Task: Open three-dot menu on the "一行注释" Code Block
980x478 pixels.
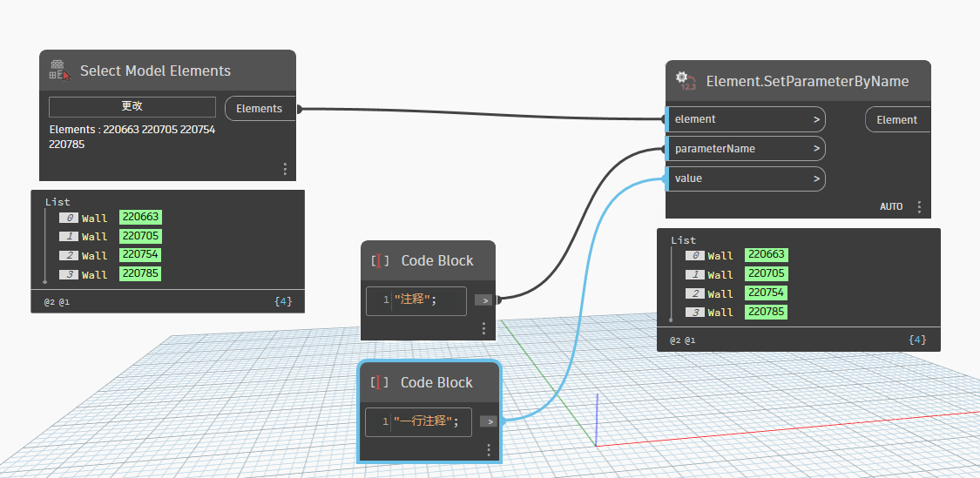Action: [489, 450]
